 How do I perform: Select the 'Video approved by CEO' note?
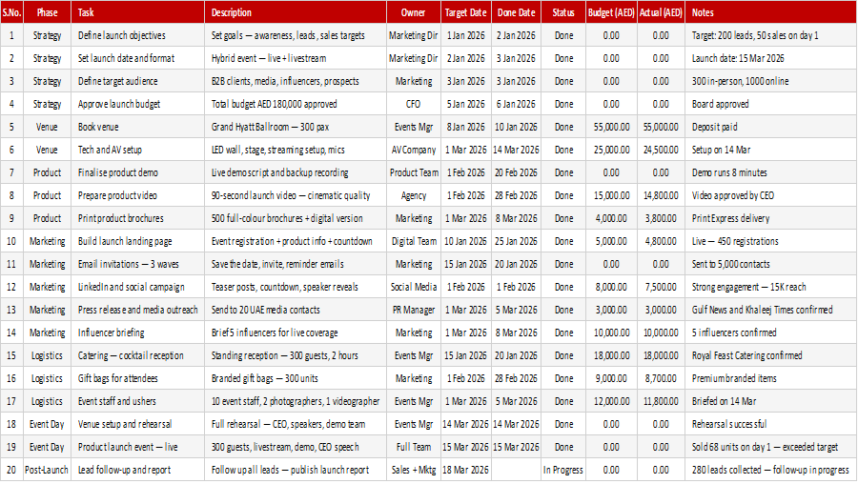[770, 195]
